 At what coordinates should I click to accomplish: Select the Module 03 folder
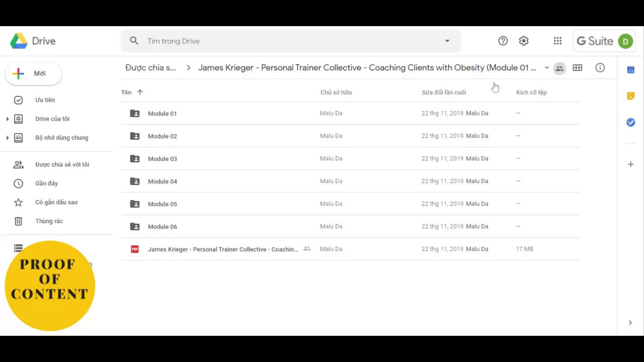point(350,158)
